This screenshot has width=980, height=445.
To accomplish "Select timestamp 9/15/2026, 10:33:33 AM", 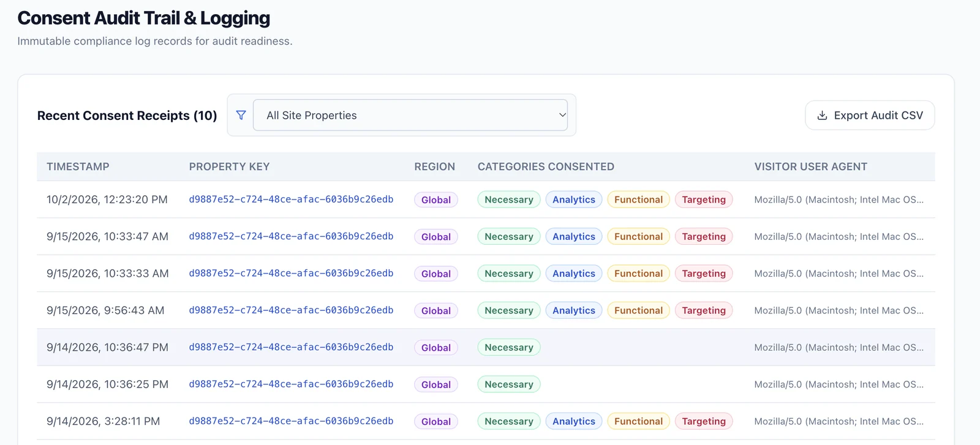I will (108, 274).
